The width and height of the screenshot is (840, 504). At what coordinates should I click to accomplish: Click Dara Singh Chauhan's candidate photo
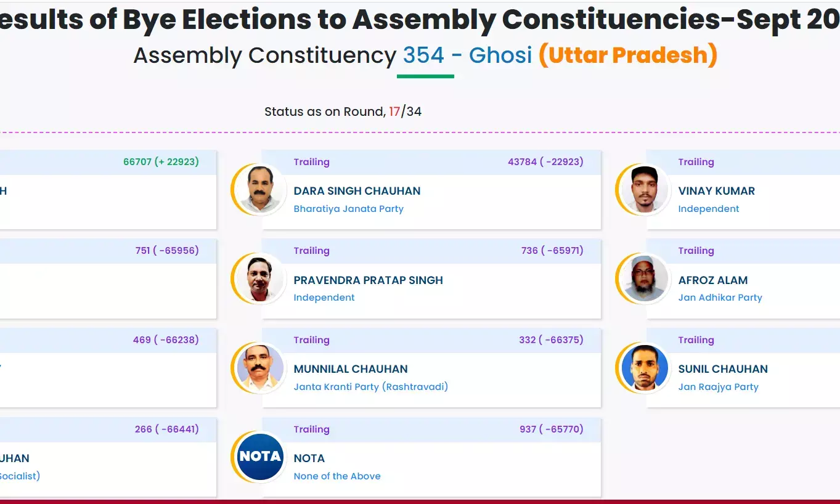coord(259,189)
